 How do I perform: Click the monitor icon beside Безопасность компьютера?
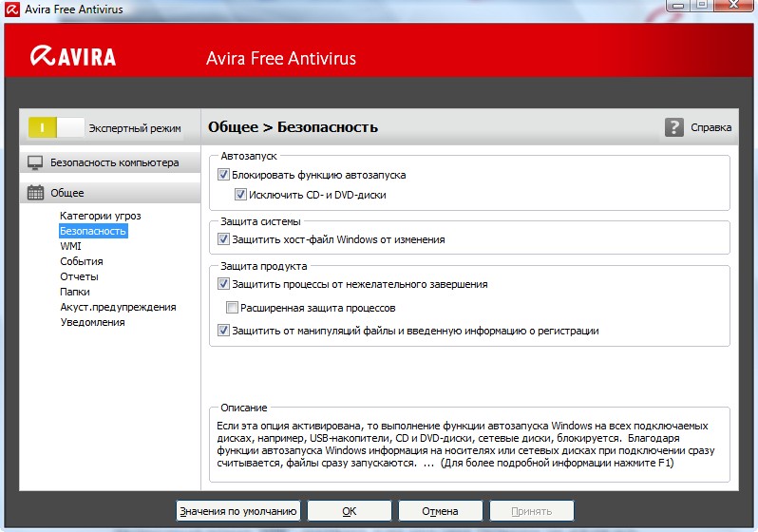pyautogui.click(x=35, y=163)
